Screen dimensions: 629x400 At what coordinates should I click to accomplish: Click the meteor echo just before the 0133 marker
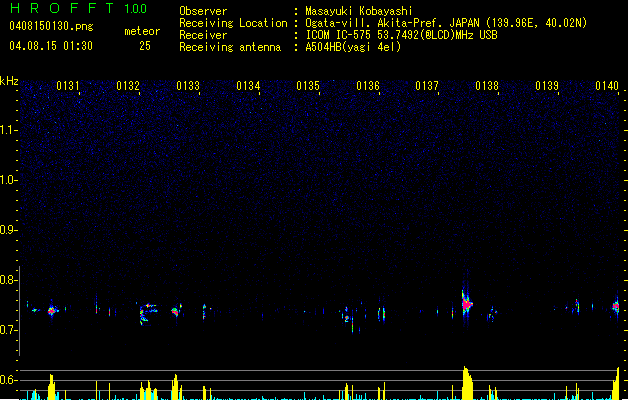(176, 311)
